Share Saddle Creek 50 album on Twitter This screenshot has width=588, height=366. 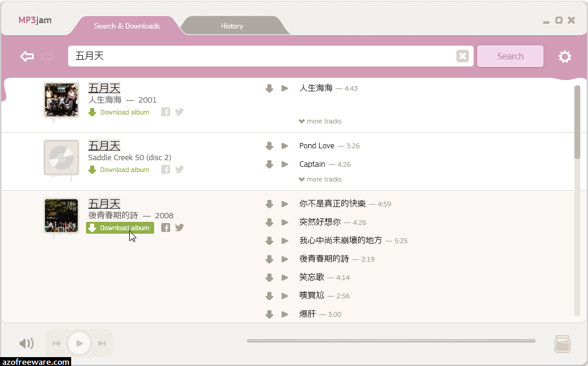click(x=180, y=169)
